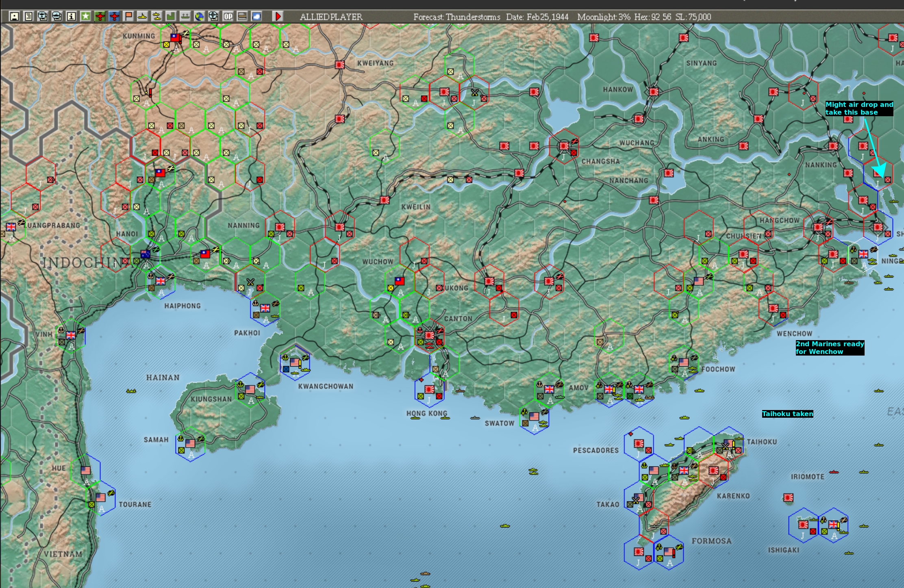Select the Japanese base at Changsha
This screenshot has width=904, height=588.
tap(564, 145)
